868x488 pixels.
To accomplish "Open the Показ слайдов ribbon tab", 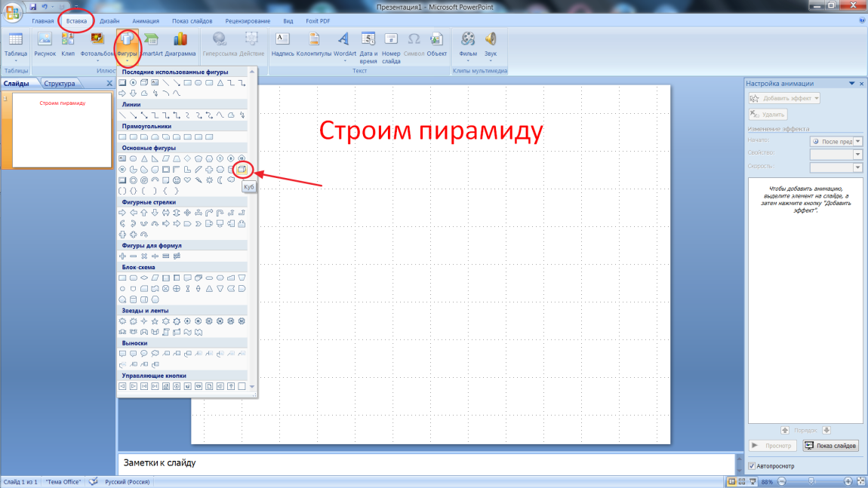I will point(192,21).
